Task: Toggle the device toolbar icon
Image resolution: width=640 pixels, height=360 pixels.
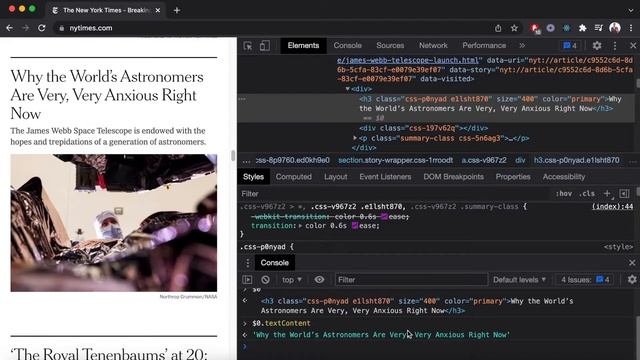Action: (264, 46)
